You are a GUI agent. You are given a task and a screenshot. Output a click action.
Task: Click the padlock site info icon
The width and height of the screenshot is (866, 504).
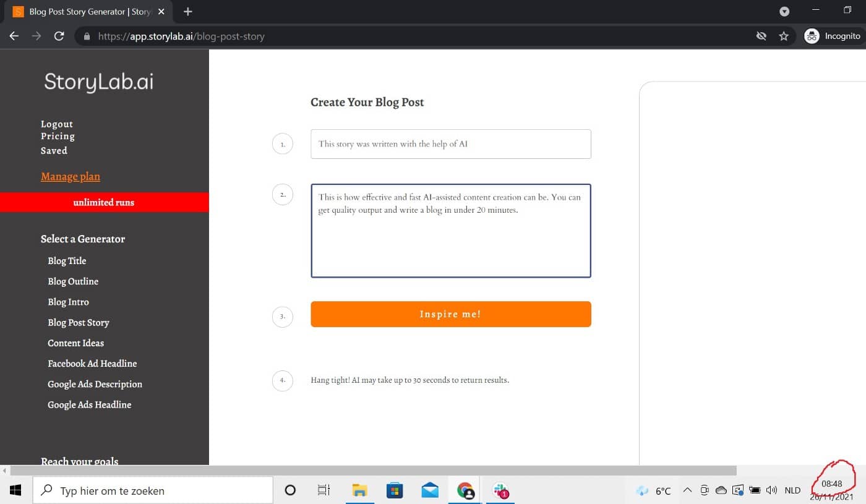click(87, 36)
